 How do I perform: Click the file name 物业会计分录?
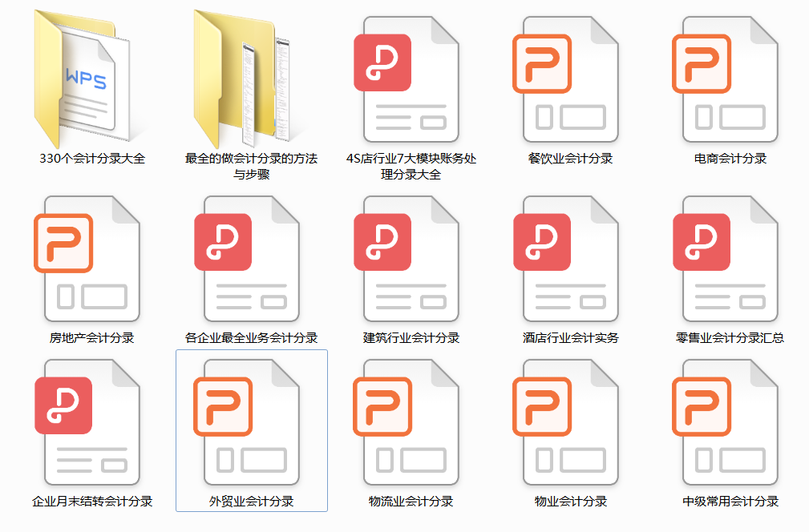click(571, 501)
